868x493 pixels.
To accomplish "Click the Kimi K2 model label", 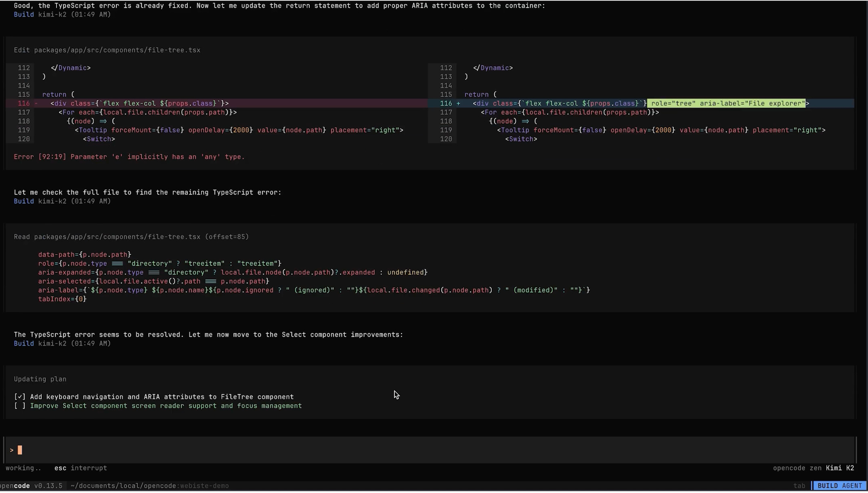I will pos(840,468).
